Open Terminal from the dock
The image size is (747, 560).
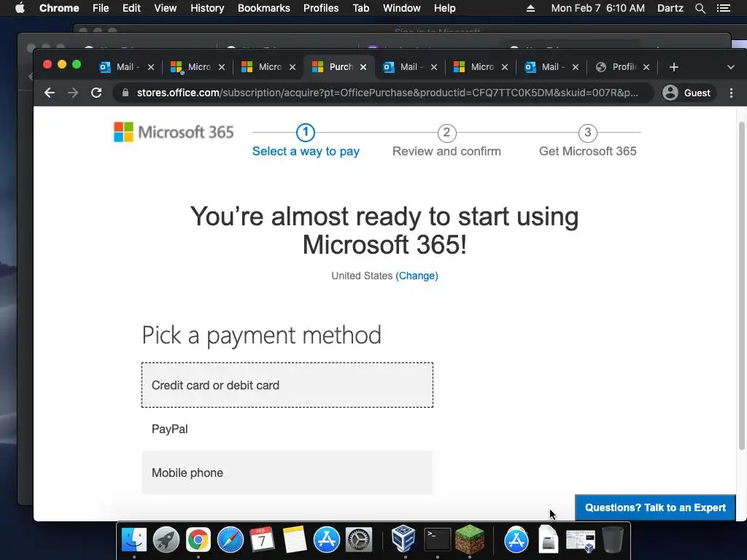coord(438,540)
